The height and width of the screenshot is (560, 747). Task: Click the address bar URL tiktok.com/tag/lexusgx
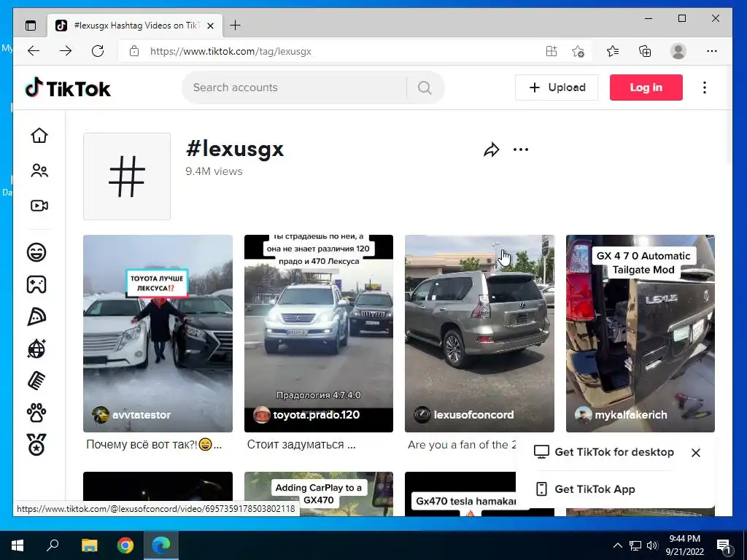pos(231,51)
